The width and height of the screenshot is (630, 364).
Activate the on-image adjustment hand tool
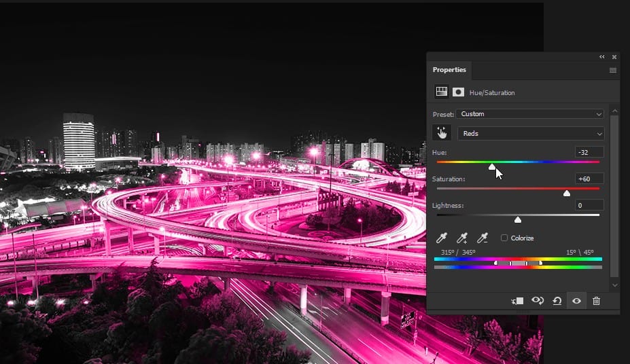442,133
